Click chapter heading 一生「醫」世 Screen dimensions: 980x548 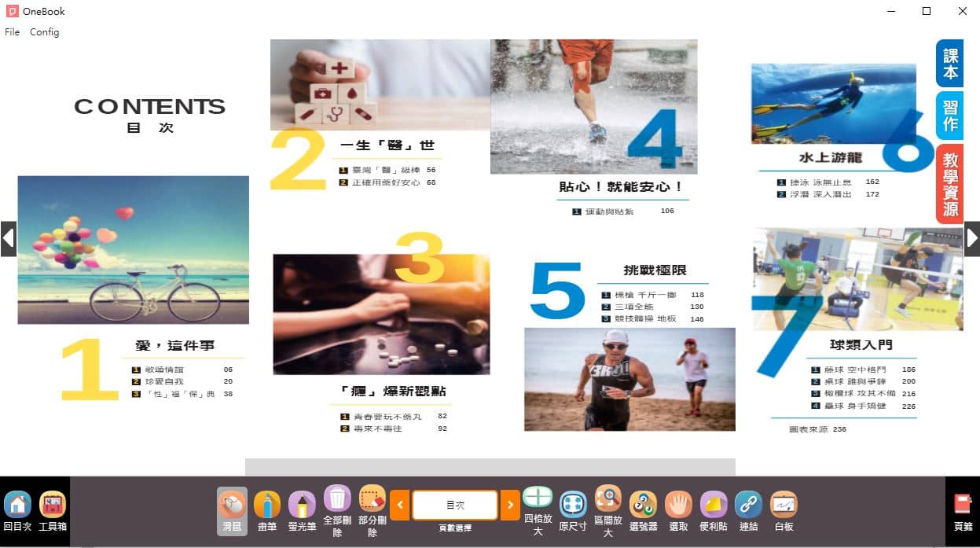pyautogui.click(x=387, y=145)
